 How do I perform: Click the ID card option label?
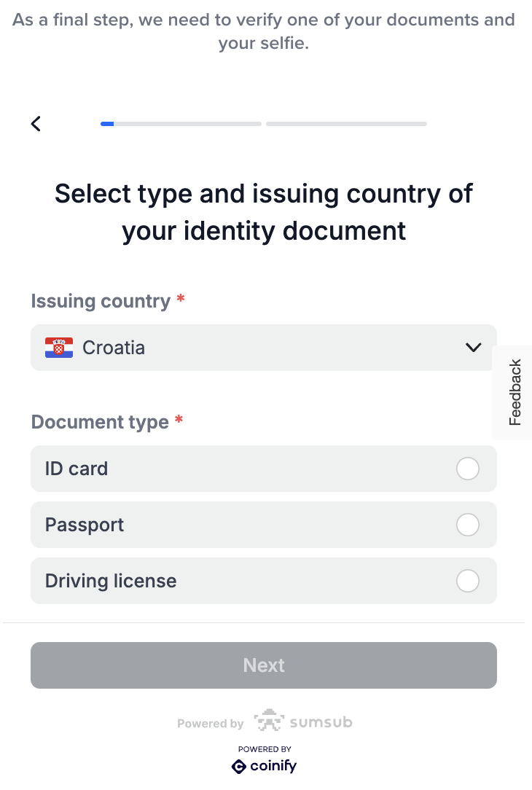77,469
